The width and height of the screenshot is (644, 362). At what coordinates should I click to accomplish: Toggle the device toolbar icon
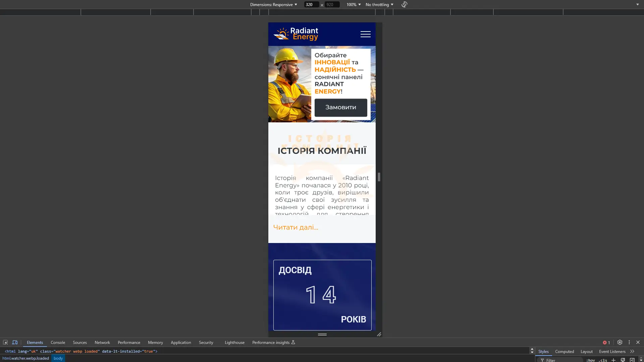pos(15,342)
